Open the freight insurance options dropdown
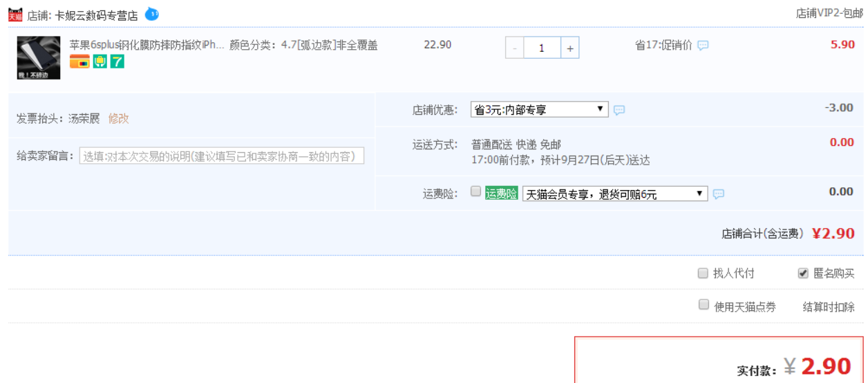 coord(615,194)
